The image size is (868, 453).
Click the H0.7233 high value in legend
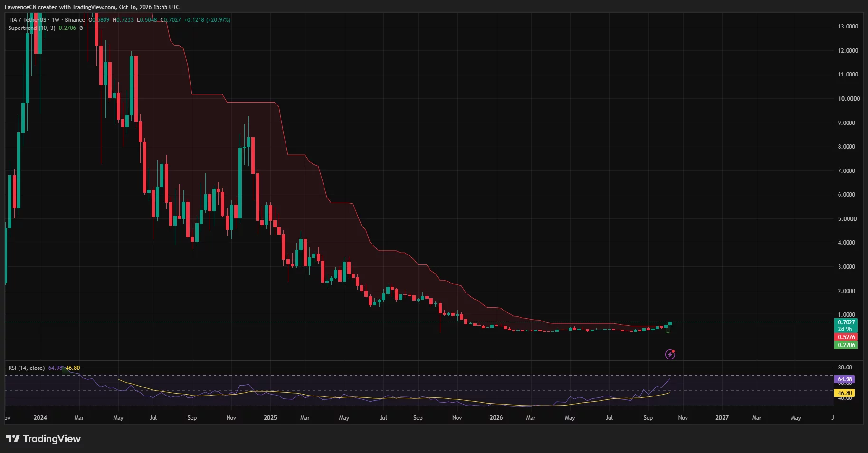[123, 20]
